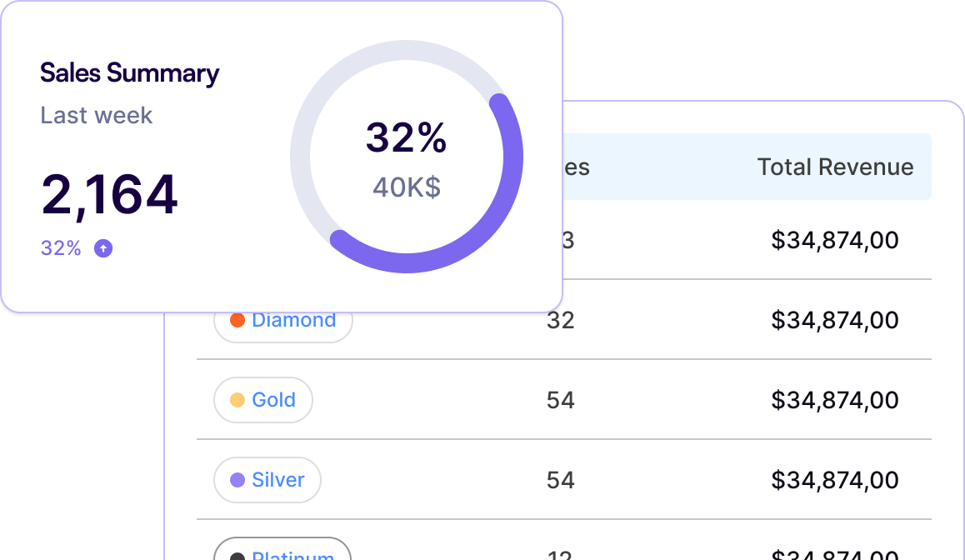Click the Sales Summary card title
Screen dimensions: 965x560
pyautogui.click(x=129, y=73)
